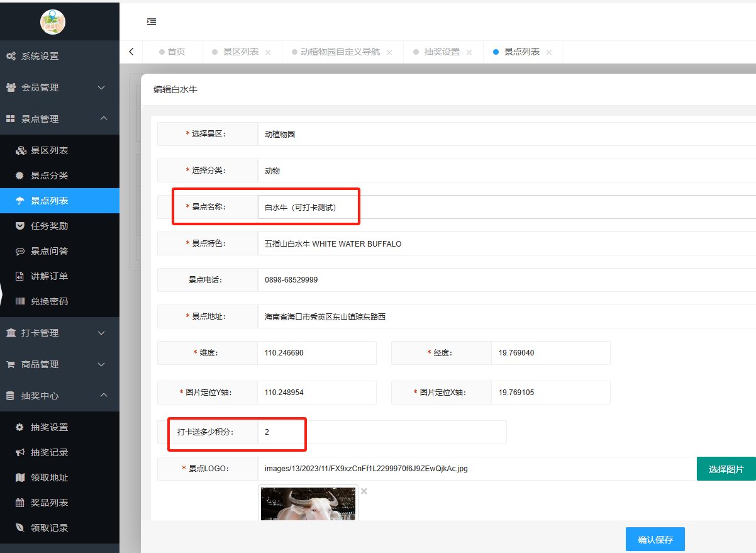Switch to the 首页 tab
This screenshot has width=756, height=553.
pos(172,52)
